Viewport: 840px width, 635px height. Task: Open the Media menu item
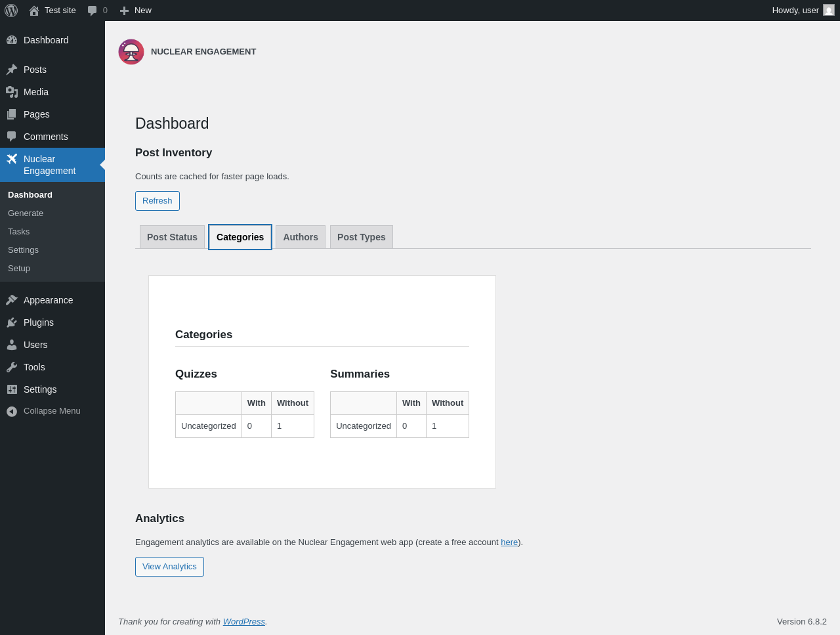52,92
